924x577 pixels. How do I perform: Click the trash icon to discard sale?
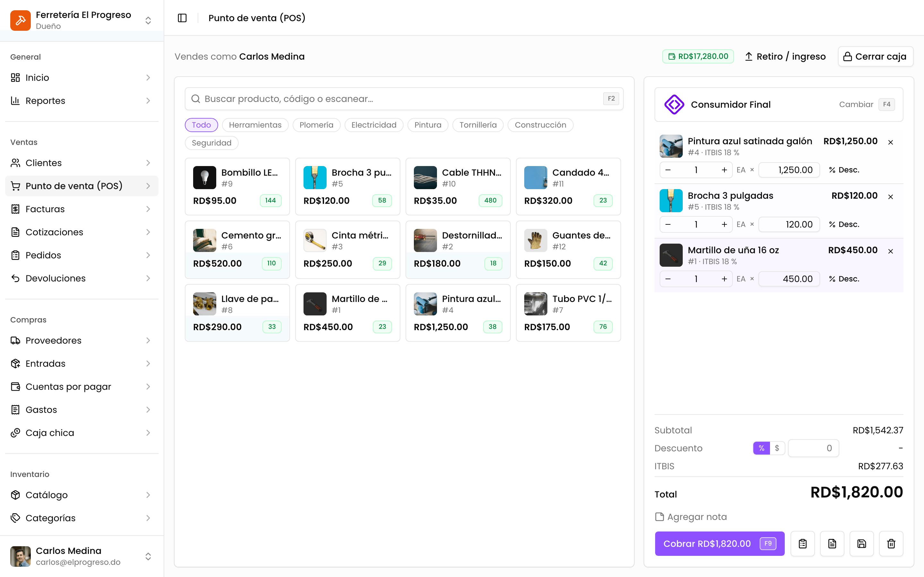tap(891, 543)
